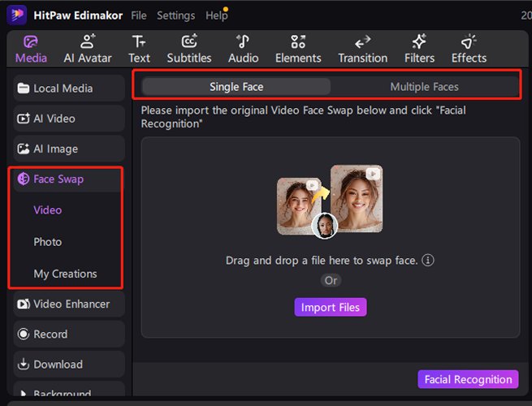Switch to Multiple Faces mode
532x406 pixels.
424,87
